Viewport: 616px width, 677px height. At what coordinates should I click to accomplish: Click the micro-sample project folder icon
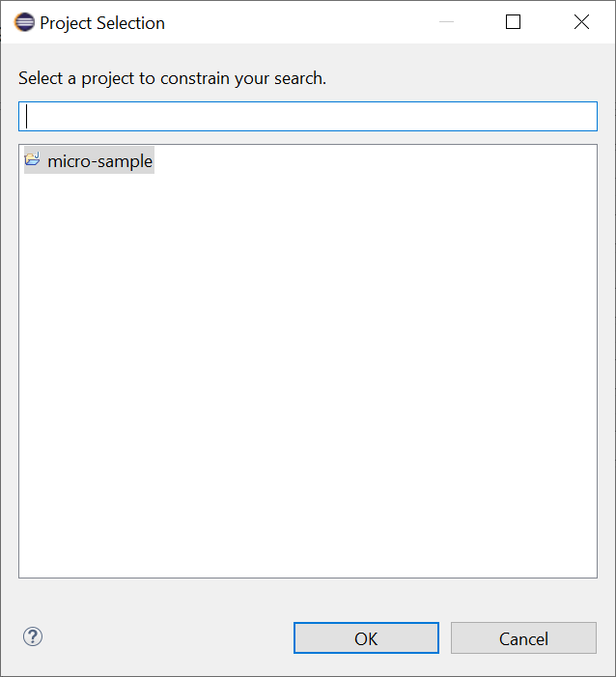tap(33, 160)
